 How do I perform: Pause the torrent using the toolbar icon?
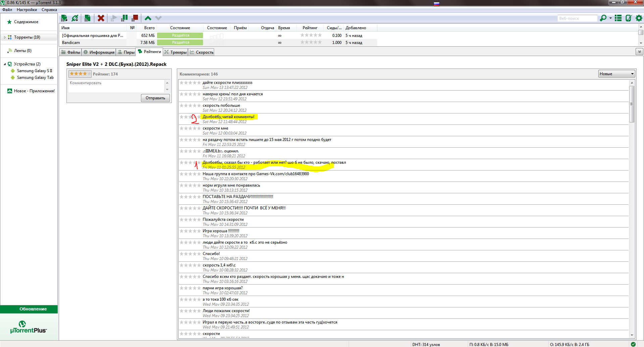(124, 18)
